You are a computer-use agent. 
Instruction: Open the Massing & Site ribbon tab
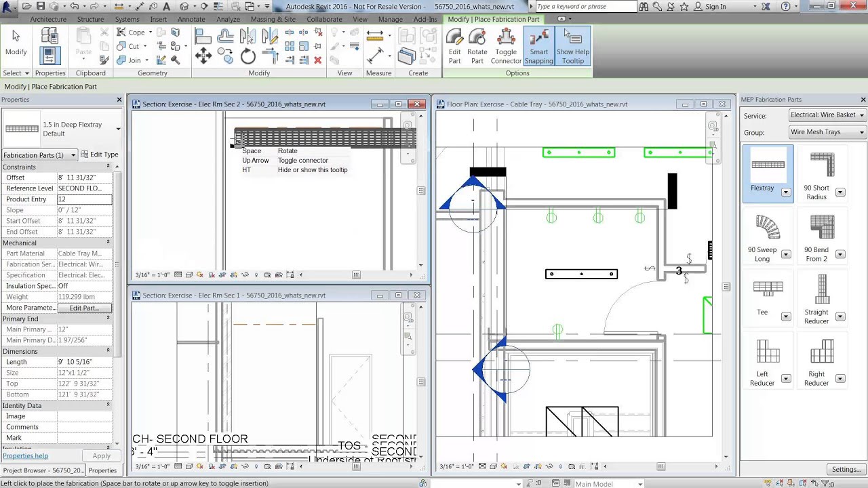click(x=273, y=19)
